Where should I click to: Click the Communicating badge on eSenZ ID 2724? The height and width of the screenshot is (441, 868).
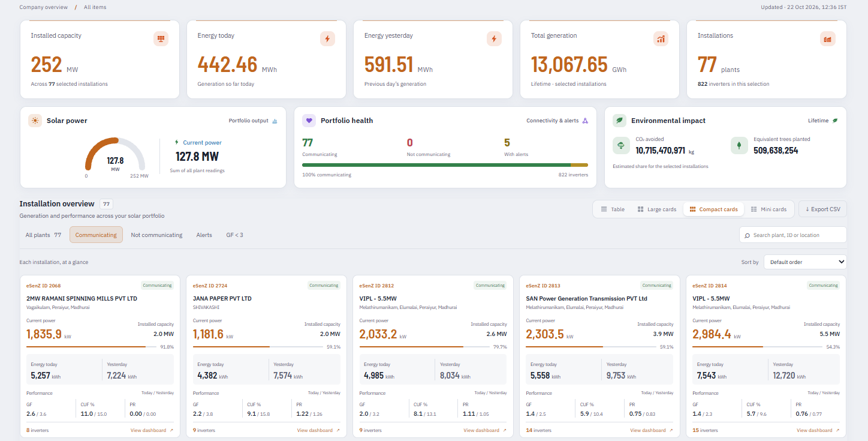(324, 286)
